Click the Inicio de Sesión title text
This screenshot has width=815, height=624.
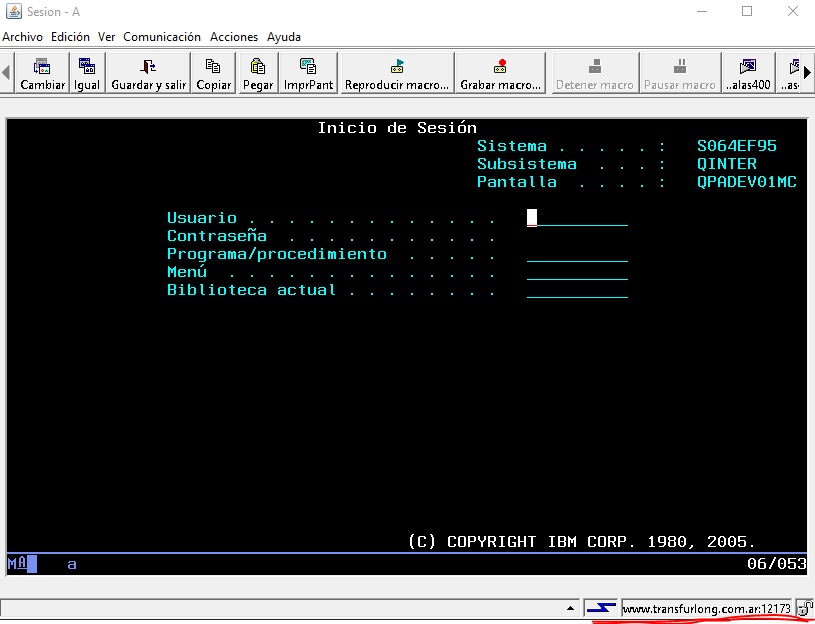click(x=397, y=128)
